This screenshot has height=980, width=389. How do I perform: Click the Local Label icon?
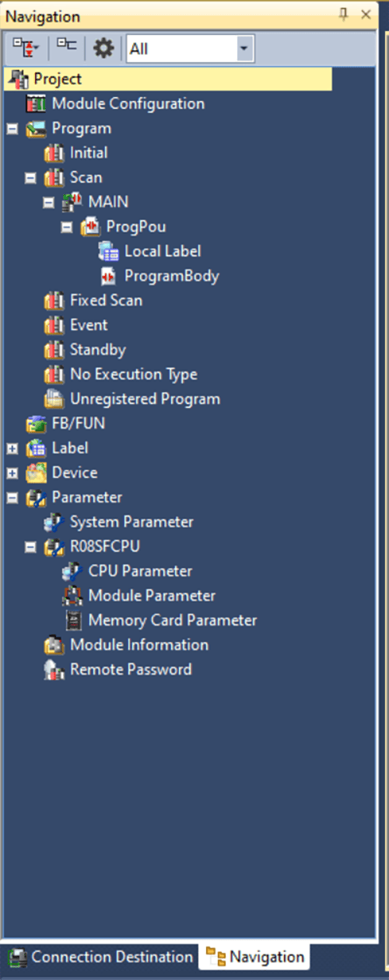(x=108, y=251)
